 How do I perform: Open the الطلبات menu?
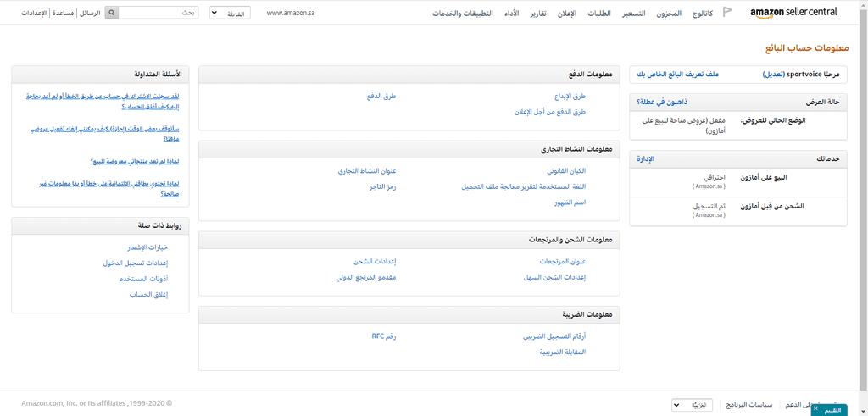[600, 13]
